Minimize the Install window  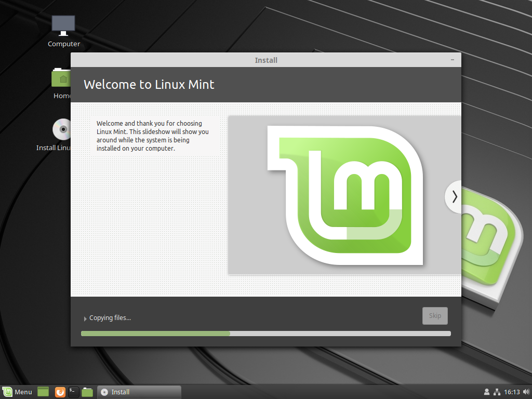452,60
